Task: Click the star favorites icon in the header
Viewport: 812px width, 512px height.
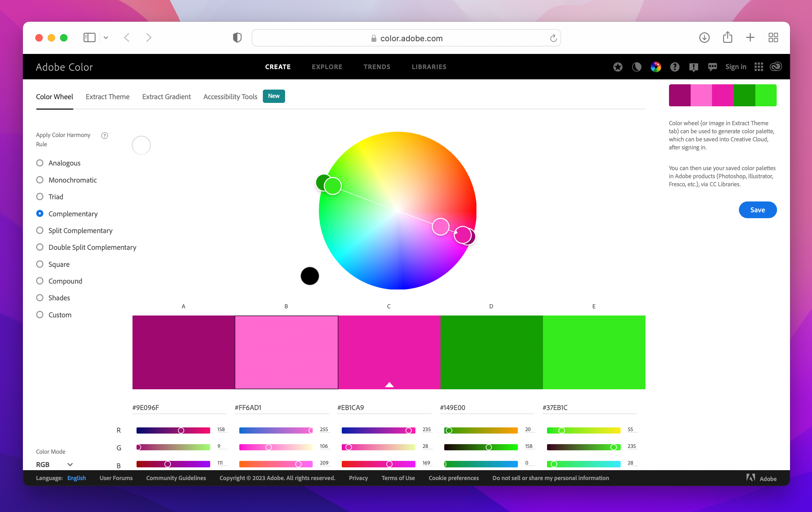Action: [618, 67]
